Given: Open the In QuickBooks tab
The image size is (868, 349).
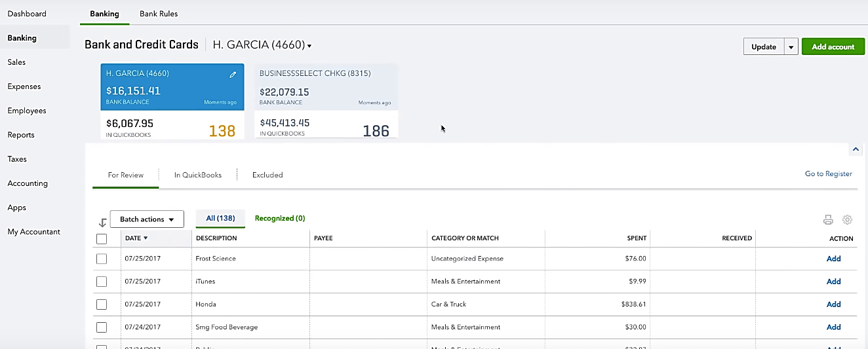Looking at the screenshot, I should click(x=198, y=175).
